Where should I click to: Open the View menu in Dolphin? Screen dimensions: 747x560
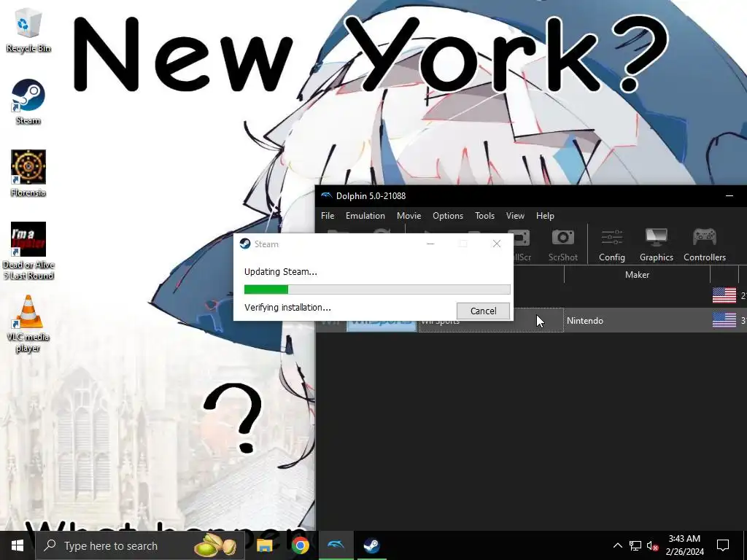click(515, 216)
